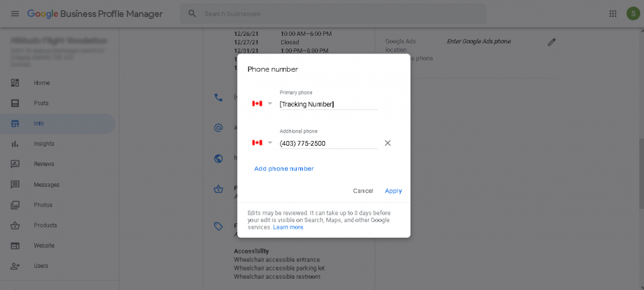Click the 'Google Ads location' label
The width and height of the screenshot is (644, 290).
pos(401,45)
